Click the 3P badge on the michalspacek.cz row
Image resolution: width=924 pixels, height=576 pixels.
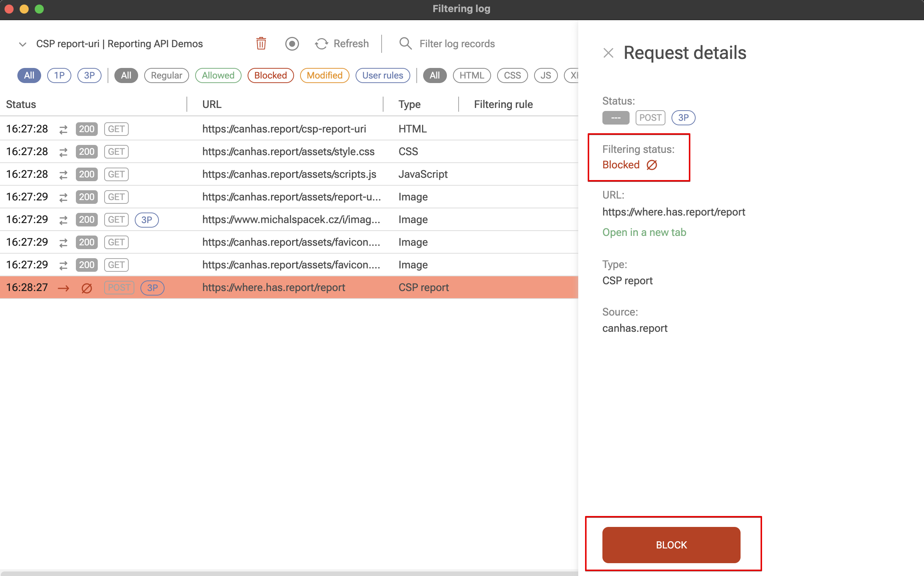[x=147, y=220]
